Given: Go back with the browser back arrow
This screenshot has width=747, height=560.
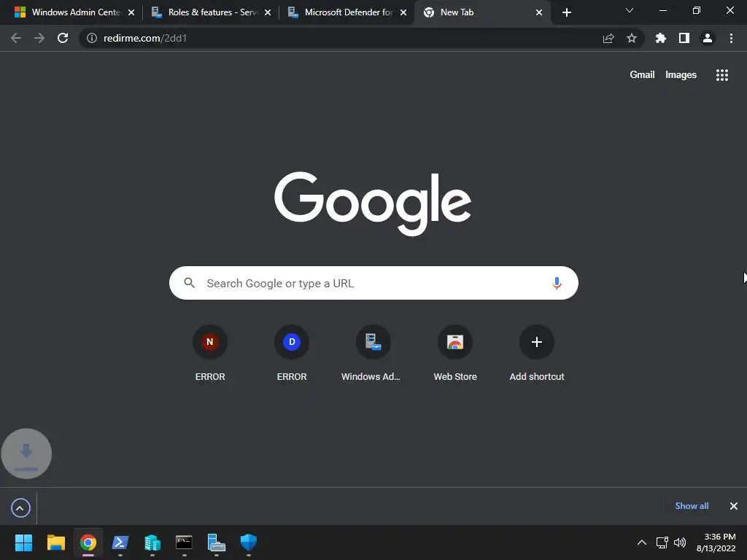Looking at the screenshot, I should click(16, 38).
